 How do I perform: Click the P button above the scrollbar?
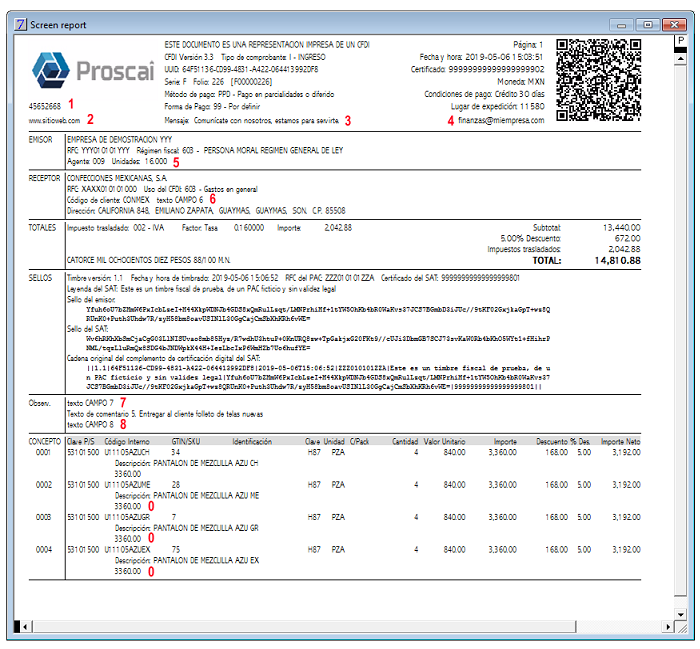(x=680, y=42)
